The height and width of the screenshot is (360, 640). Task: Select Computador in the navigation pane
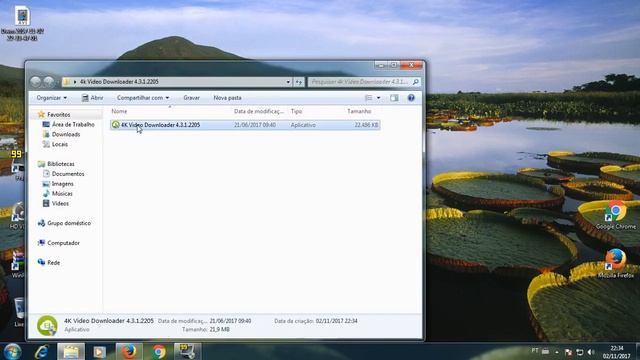pyautogui.click(x=63, y=243)
